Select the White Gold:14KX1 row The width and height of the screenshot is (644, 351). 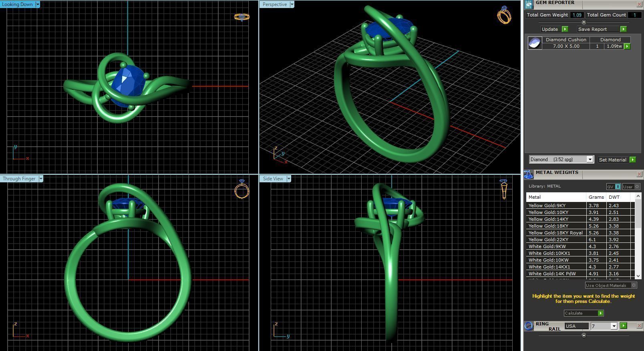580,267
